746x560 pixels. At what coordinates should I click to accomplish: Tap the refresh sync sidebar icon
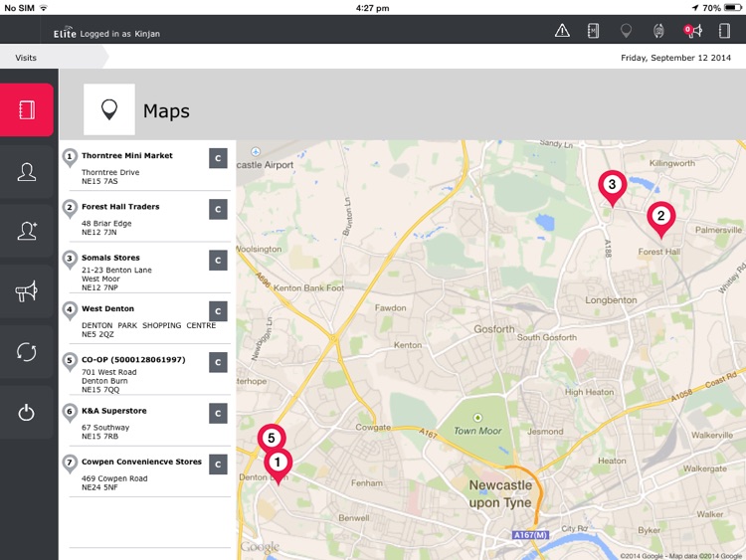27,352
